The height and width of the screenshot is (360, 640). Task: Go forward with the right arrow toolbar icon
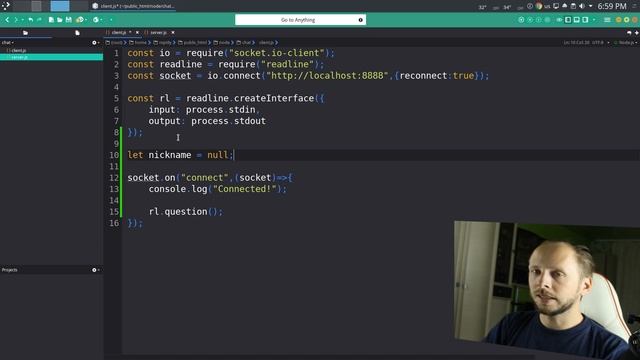pyautogui.click(x=16, y=20)
